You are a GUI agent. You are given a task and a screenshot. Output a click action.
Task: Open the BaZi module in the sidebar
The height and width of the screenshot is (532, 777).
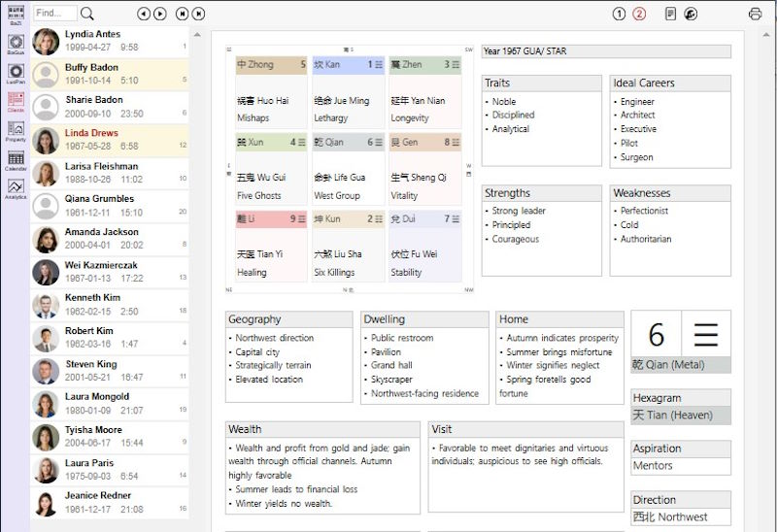click(16, 15)
